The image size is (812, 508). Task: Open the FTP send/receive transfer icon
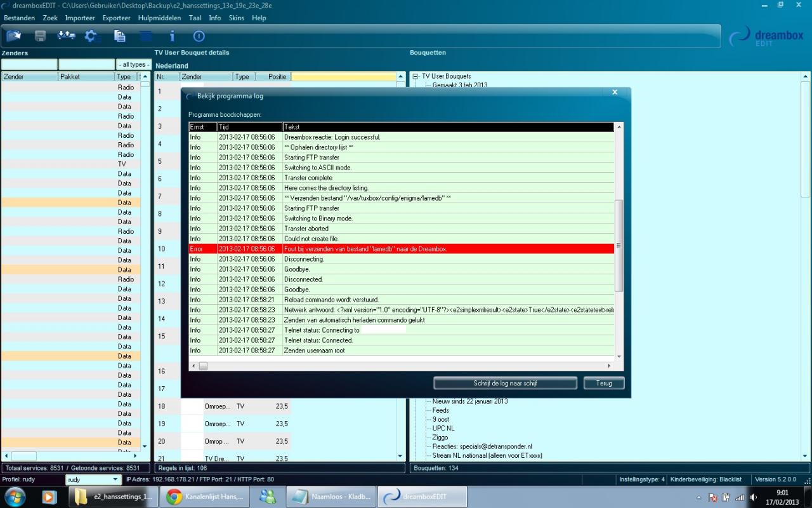pos(66,36)
